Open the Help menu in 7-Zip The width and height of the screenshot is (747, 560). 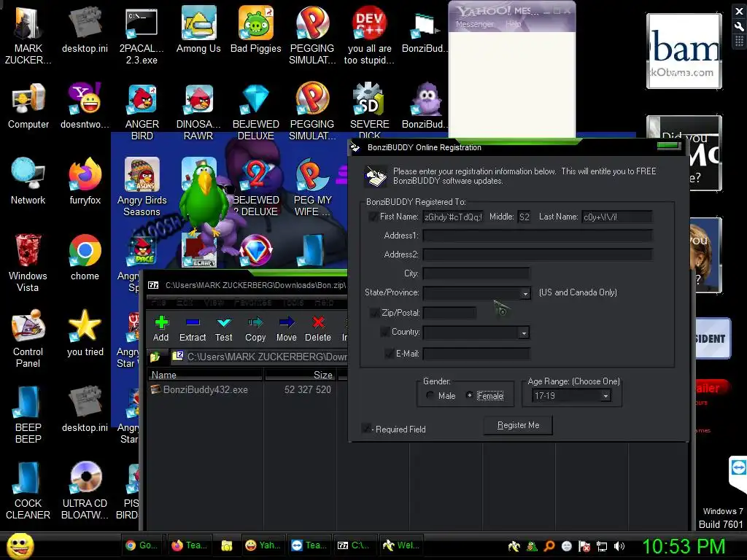(323, 303)
